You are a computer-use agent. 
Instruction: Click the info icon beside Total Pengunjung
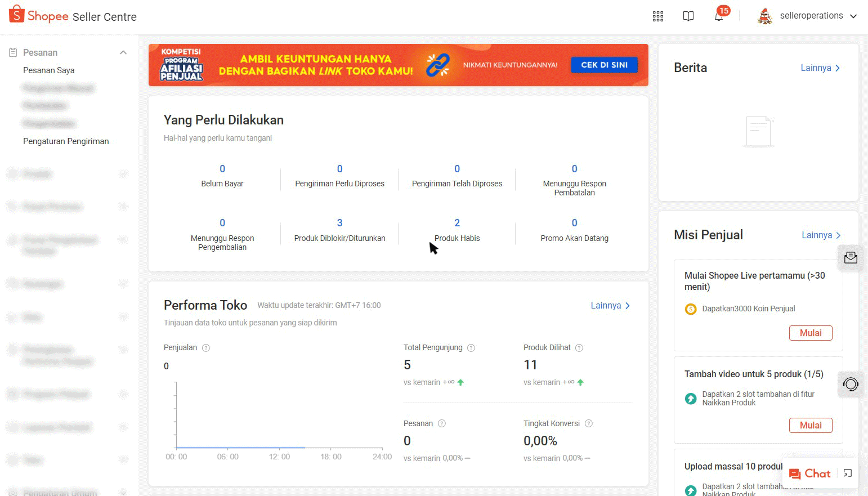pos(471,348)
